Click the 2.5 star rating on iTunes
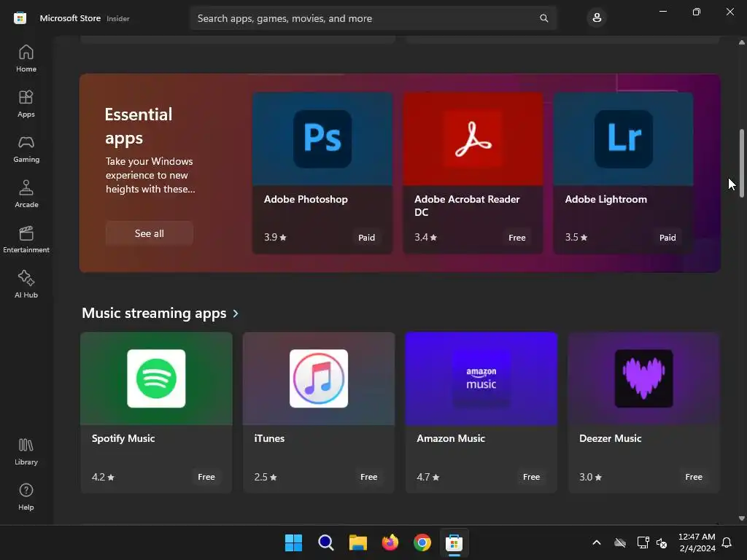This screenshot has width=747, height=560. pyautogui.click(x=266, y=477)
